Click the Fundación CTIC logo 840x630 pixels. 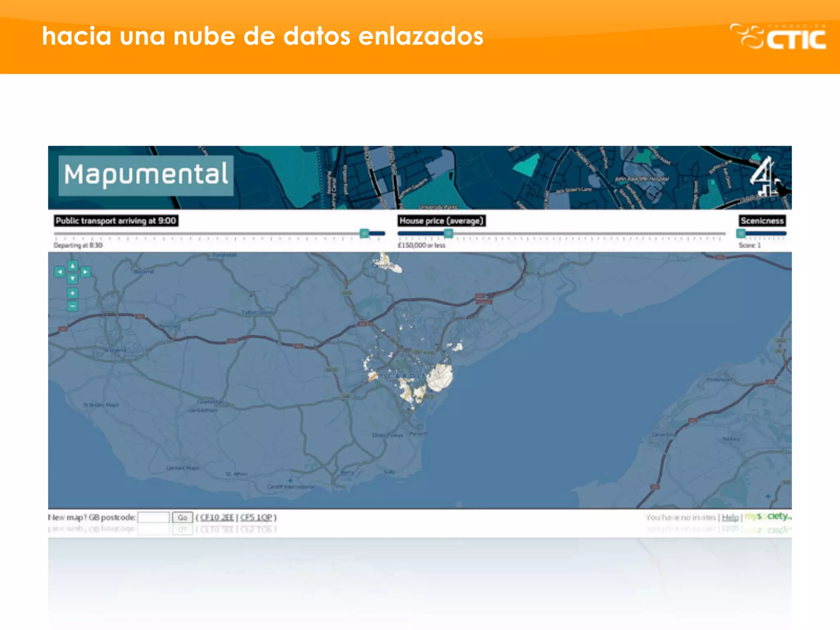coord(778,36)
